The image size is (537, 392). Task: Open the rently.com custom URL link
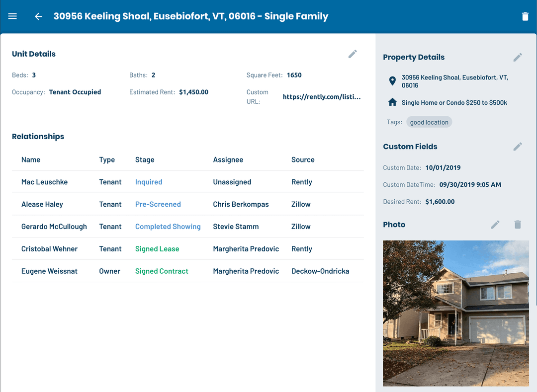[321, 97]
